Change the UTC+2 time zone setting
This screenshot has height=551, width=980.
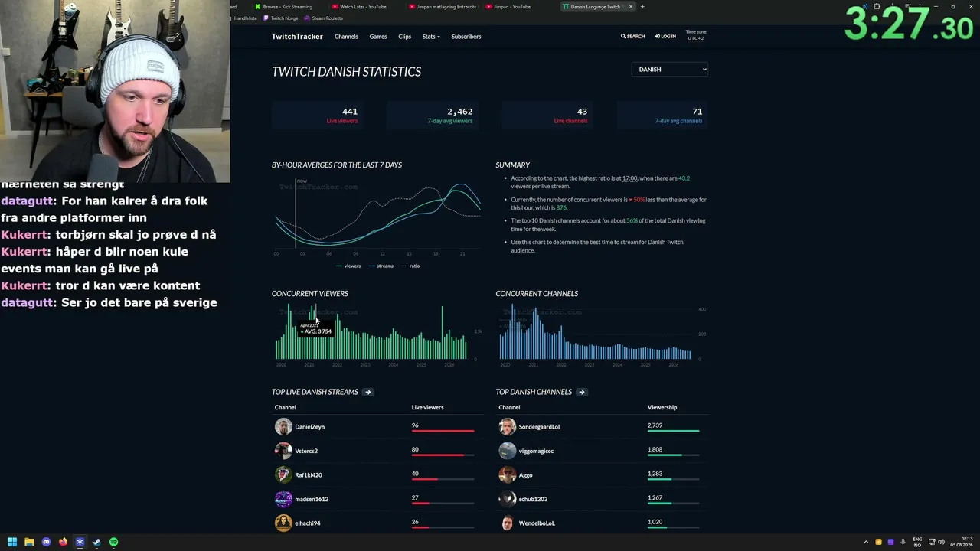696,38
